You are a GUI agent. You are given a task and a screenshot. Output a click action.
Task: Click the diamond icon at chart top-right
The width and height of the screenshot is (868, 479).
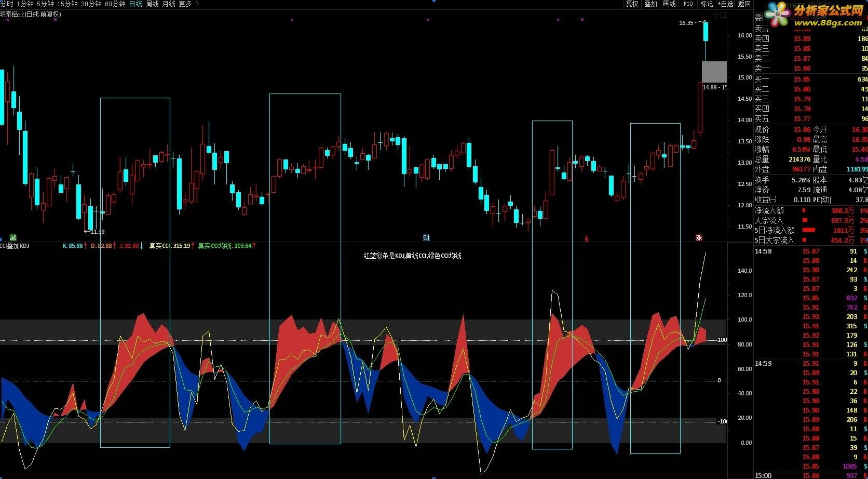point(715,15)
